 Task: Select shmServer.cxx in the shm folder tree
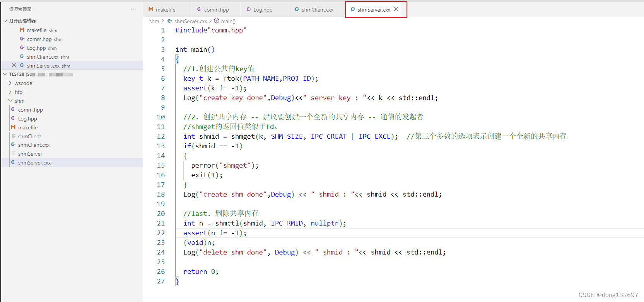72,163
